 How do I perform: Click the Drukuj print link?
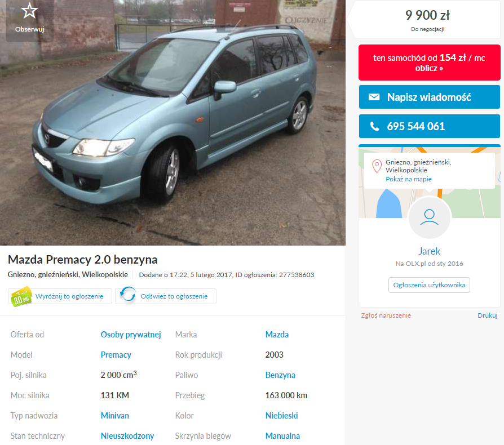click(x=487, y=315)
